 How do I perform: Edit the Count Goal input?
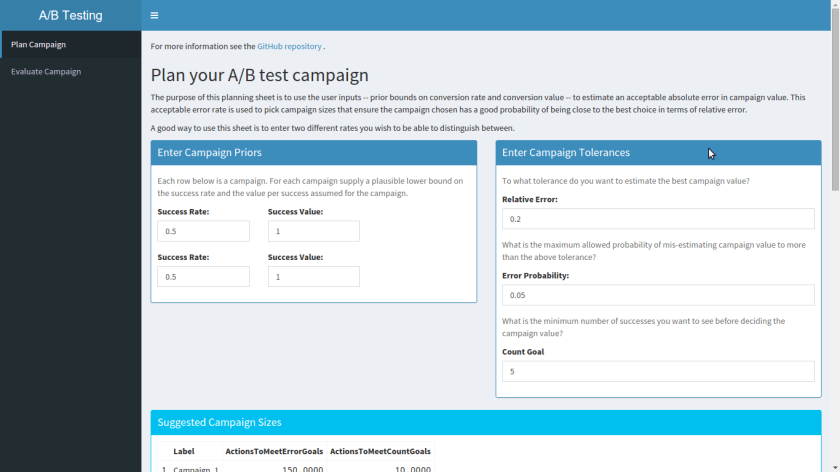click(x=658, y=371)
